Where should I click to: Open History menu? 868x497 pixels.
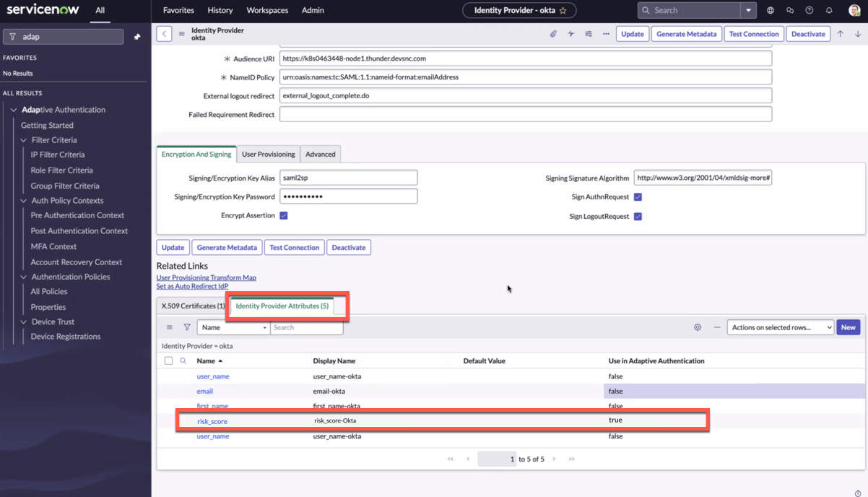pyautogui.click(x=220, y=11)
